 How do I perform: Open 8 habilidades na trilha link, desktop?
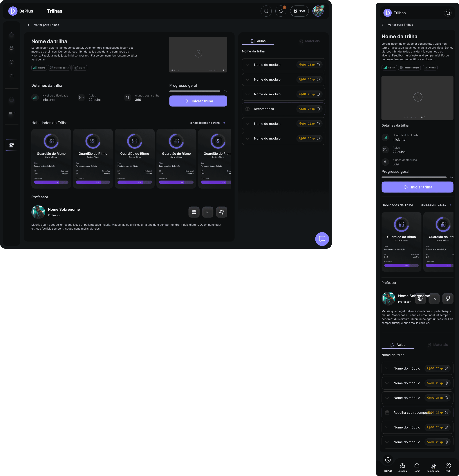tap(208, 123)
